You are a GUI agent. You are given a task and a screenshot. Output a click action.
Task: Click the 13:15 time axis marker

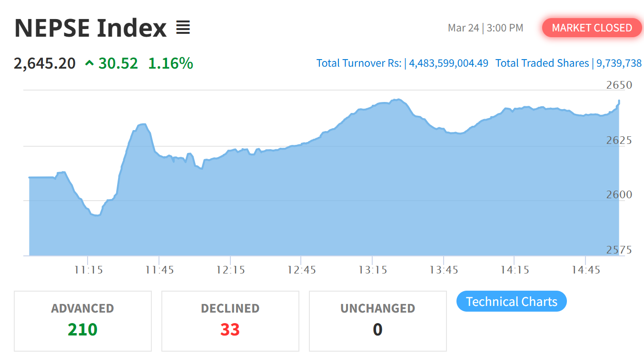tap(373, 270)
